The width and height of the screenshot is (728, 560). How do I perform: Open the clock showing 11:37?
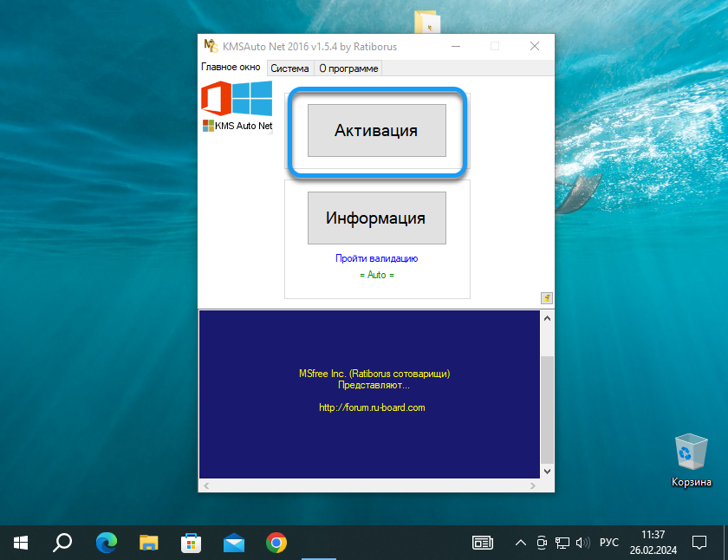(653, 543)
